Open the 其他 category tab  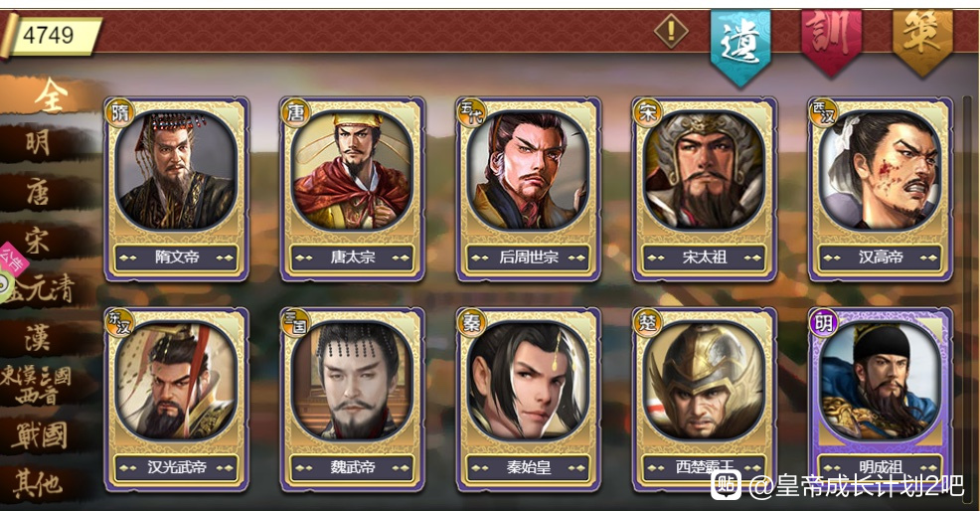point(39,483)
